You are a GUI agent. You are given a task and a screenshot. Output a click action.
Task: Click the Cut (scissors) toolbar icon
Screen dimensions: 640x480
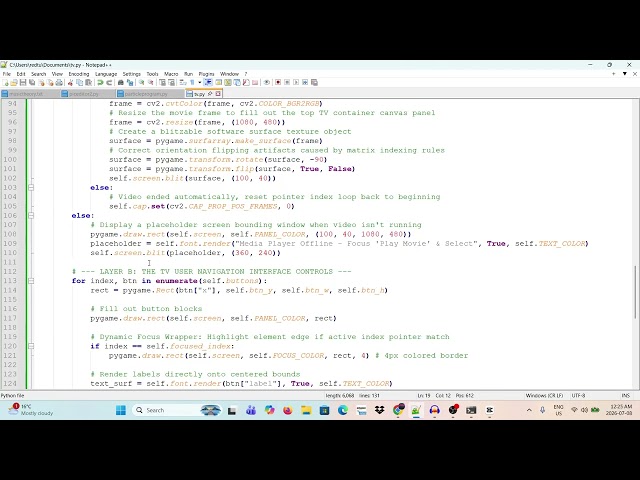[x=71, y=82]
